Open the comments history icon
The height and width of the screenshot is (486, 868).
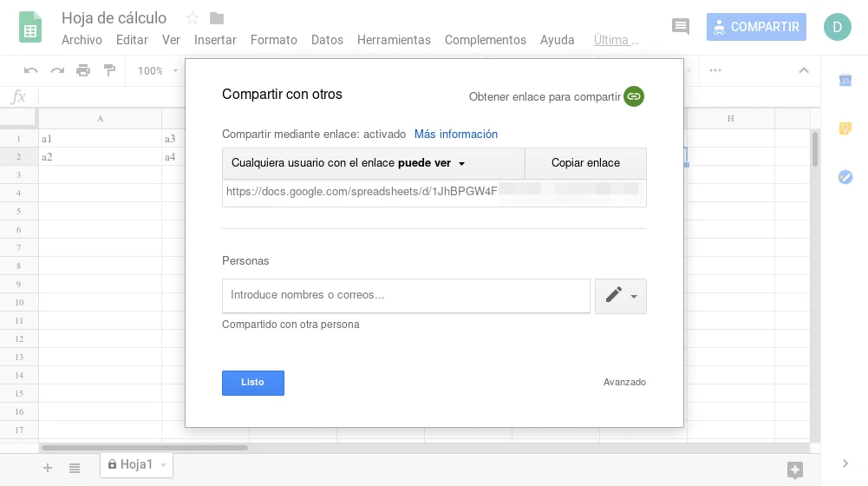[681, 27]
